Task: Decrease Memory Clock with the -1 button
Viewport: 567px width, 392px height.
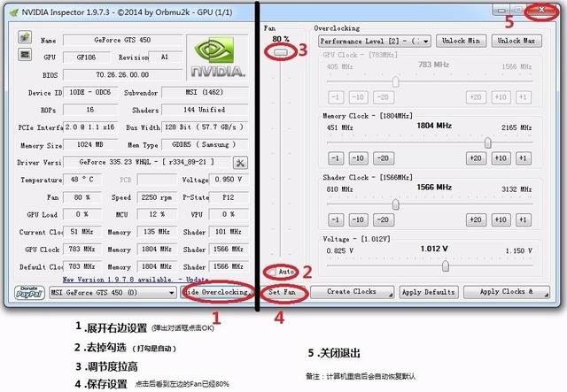Action: (x=336, y=158)
